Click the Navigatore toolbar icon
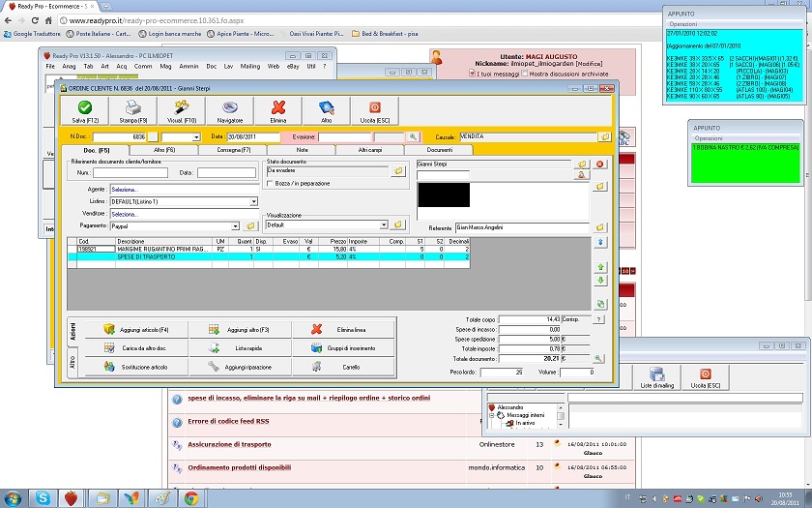This screenshot has width=812, height=508. tap(230, 107)
